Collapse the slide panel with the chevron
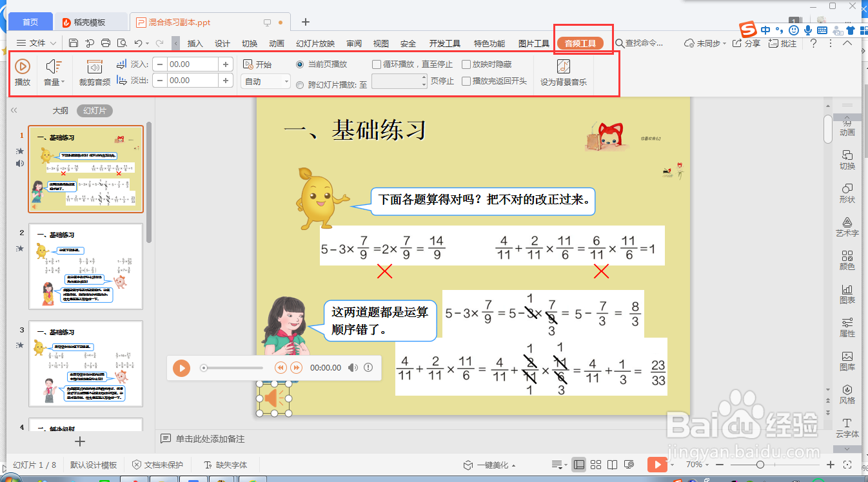 [14, 110]
